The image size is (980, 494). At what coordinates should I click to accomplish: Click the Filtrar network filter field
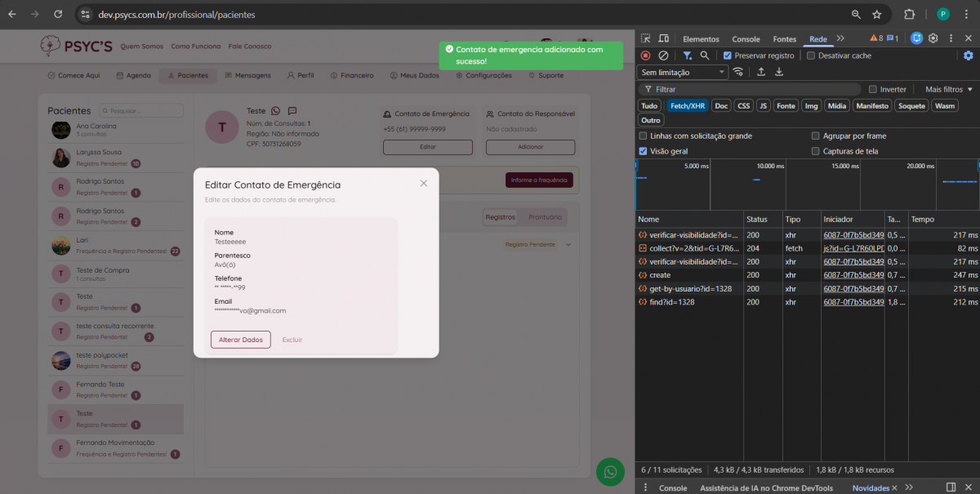tap(751, 89)
